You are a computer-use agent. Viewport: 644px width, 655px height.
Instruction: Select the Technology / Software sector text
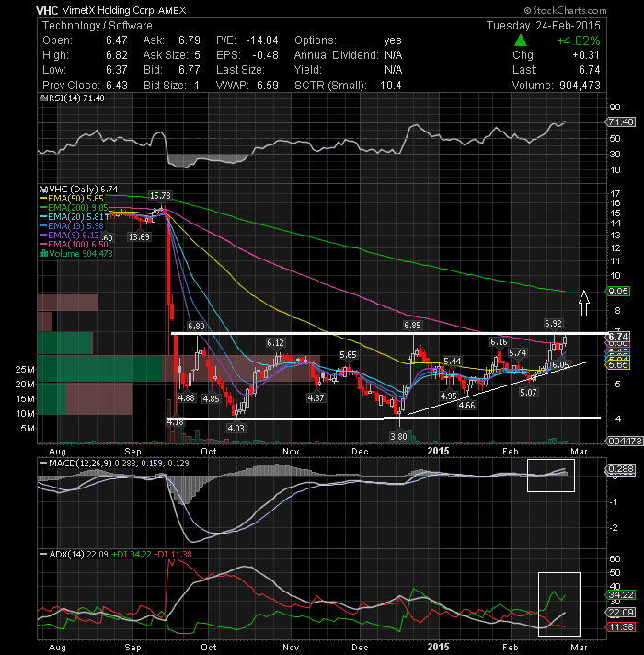pyautogui.click(x=98, y=26)
